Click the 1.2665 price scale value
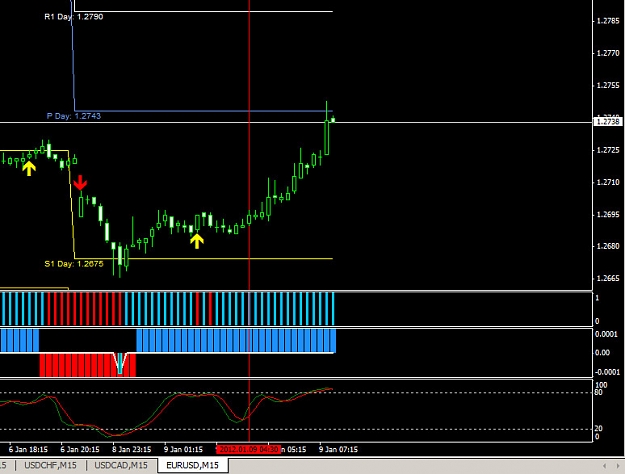 [608, 278]
